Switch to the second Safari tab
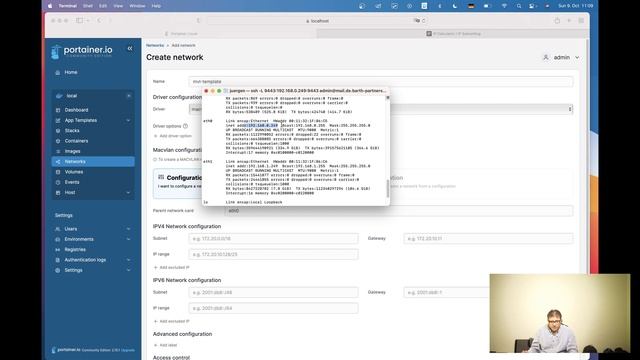 point(453,34)
